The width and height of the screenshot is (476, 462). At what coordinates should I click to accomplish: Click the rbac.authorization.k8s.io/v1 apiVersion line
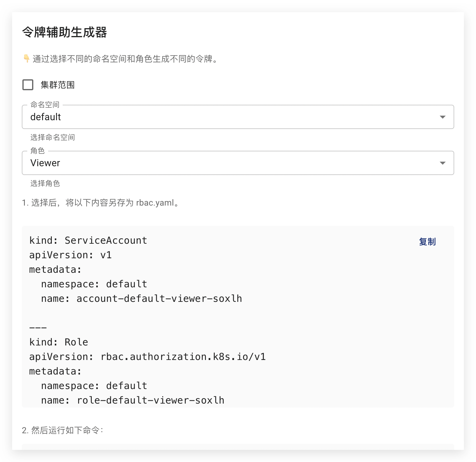click(147, 357)
